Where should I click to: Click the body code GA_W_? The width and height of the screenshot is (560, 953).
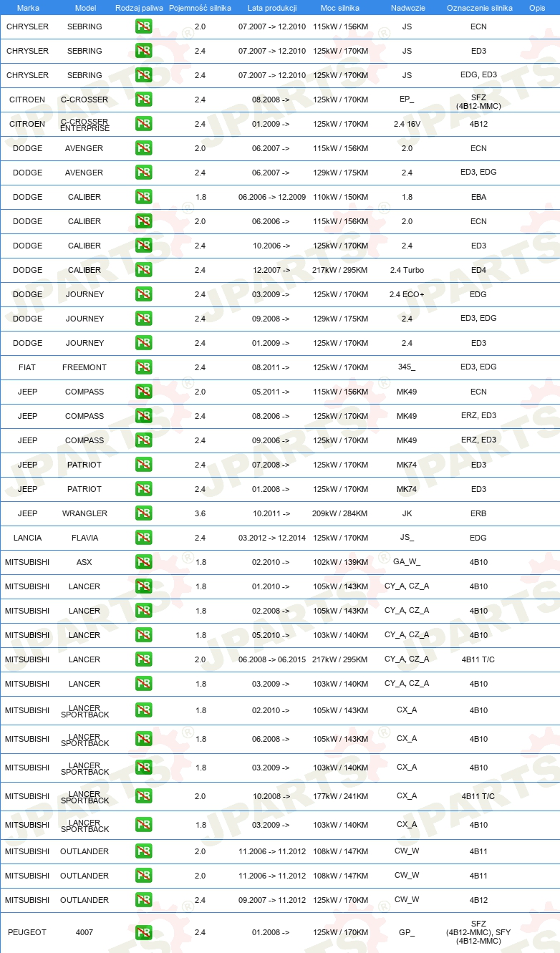407,562
